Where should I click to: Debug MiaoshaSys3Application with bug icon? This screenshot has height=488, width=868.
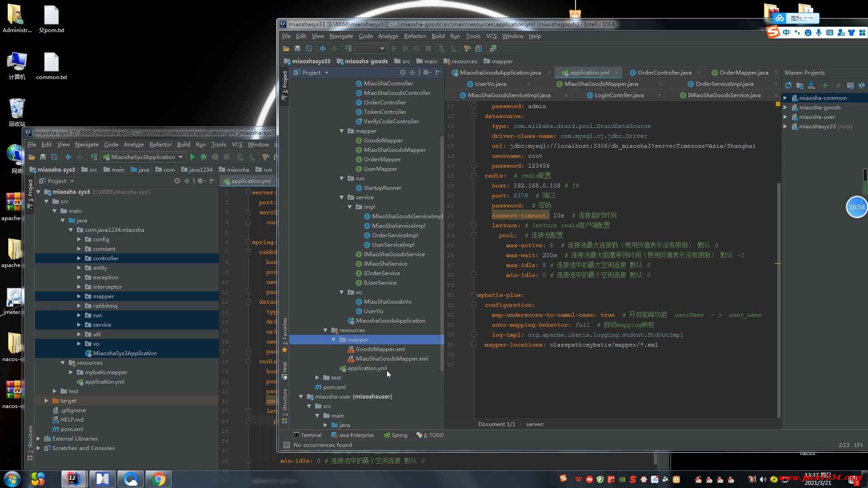(204, 157)
